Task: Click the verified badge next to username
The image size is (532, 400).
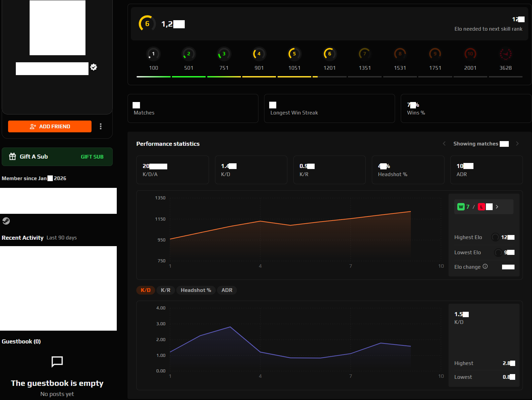Action: [94, 67]
